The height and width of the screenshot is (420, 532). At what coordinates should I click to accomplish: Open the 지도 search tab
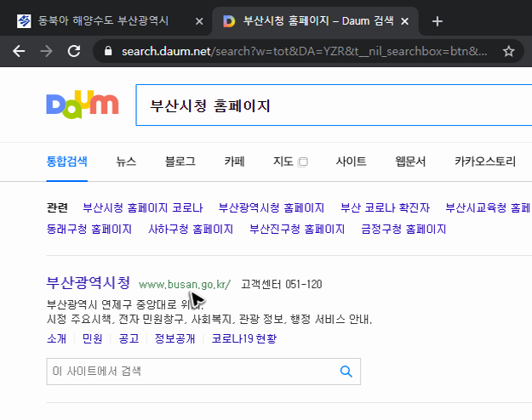click(283, 162)
